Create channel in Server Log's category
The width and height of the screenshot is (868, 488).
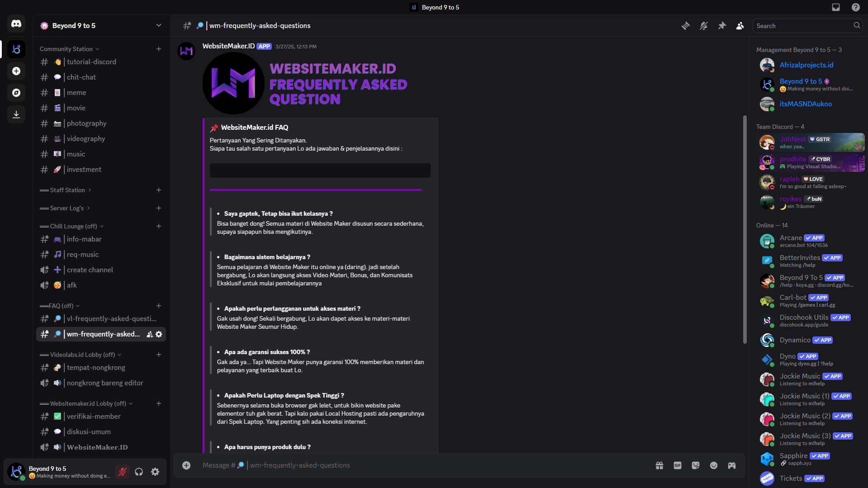pos(159,208)
